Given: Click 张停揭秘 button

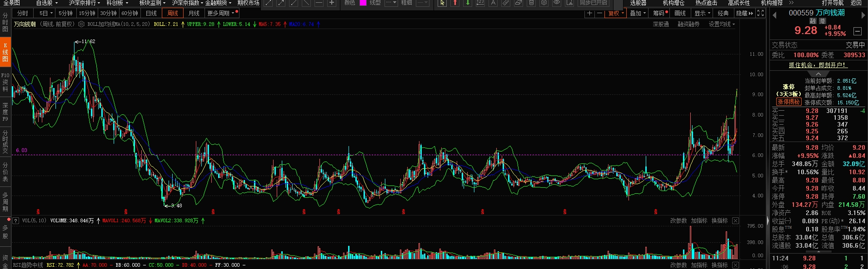Looking at the screenshot, I should (788, 102).
